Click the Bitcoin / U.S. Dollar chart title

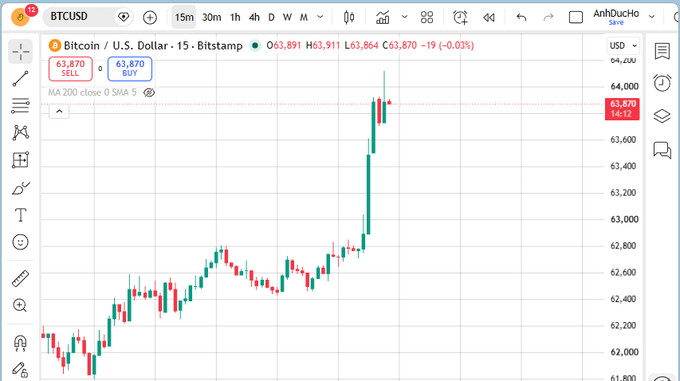(153, 46)
